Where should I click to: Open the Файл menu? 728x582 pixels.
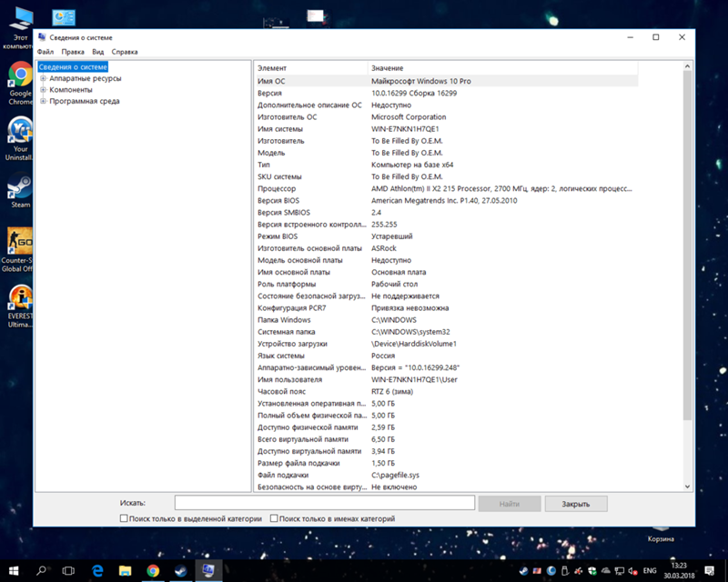tap(45, 52)
